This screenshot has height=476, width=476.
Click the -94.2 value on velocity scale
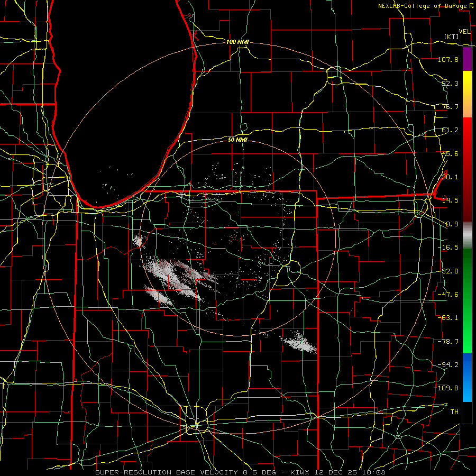448,365
